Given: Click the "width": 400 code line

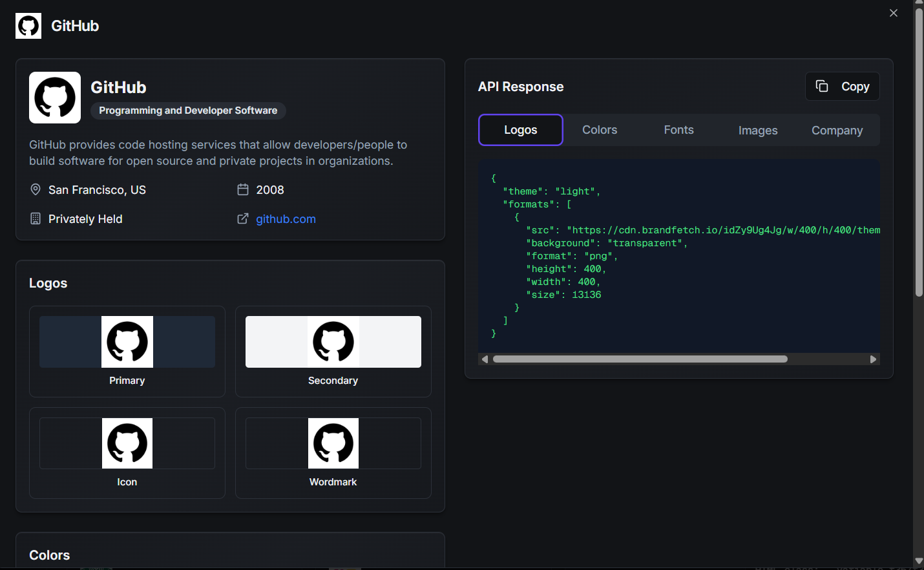Looking at the screenshot, I should [563, 282].
